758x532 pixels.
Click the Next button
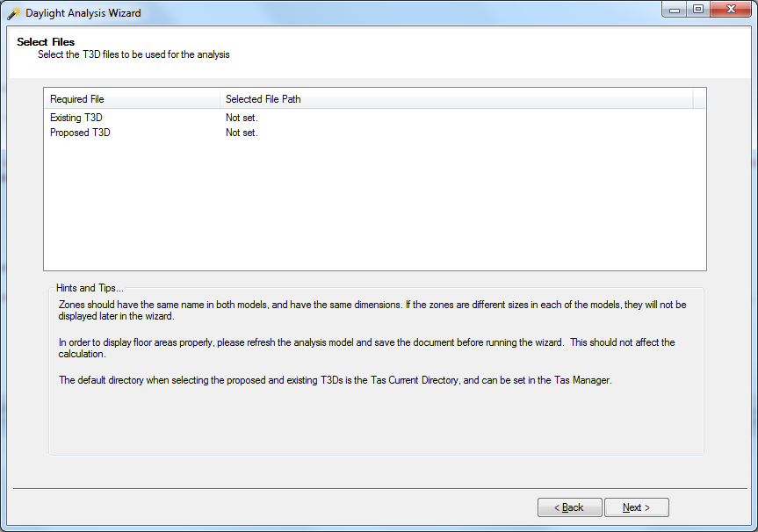[636, 507]
